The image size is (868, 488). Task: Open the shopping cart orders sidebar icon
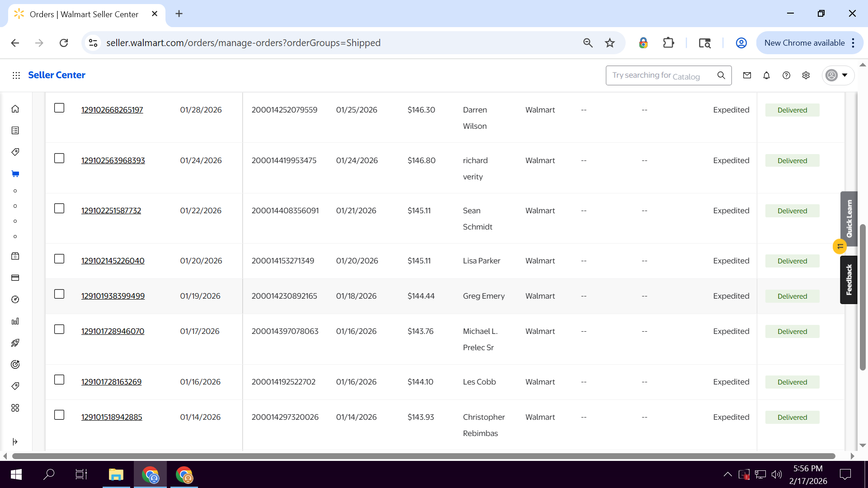15,174
